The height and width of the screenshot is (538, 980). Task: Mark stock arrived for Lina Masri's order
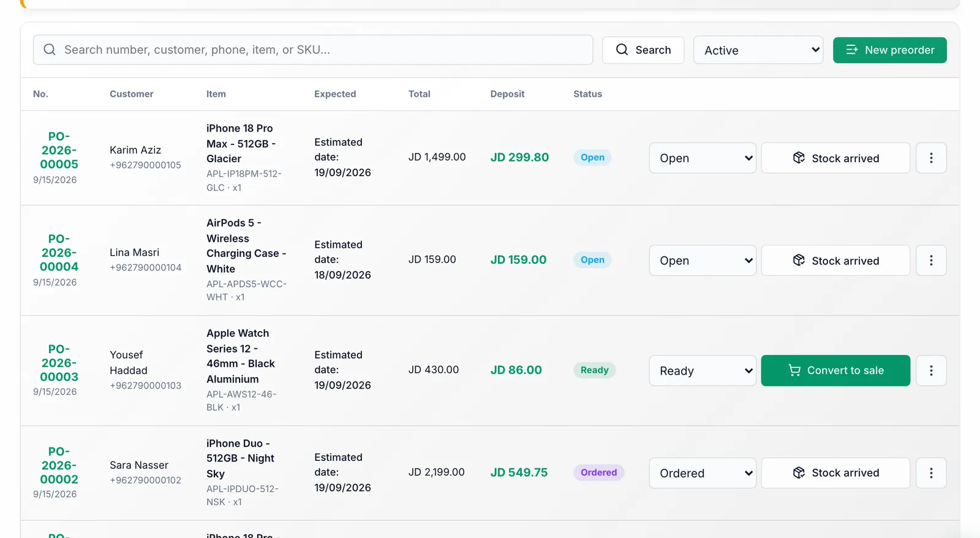click(835, 261)
